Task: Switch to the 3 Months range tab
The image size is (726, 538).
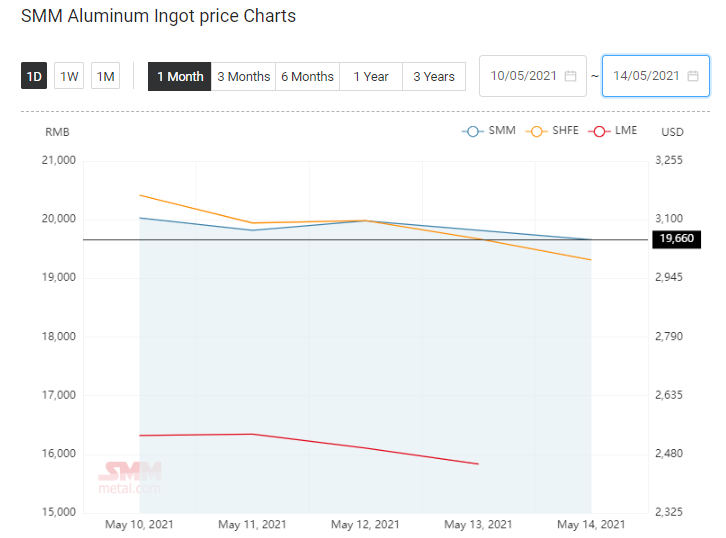Action: click(244, 76)
